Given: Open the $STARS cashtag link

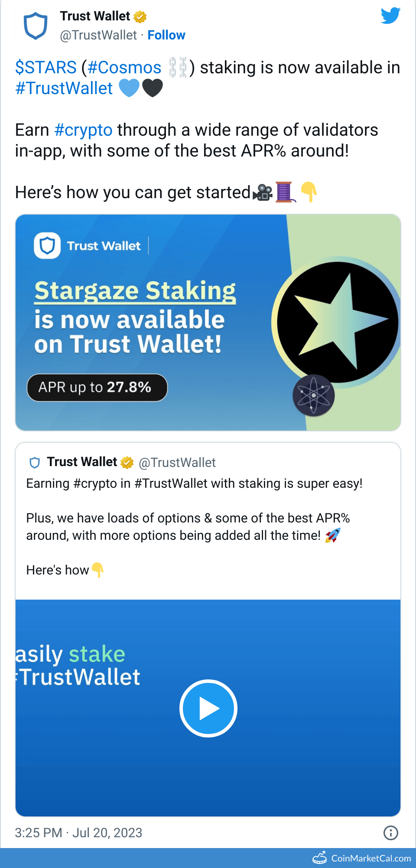Looking at the screenshot, I should [x=46, y=68].
